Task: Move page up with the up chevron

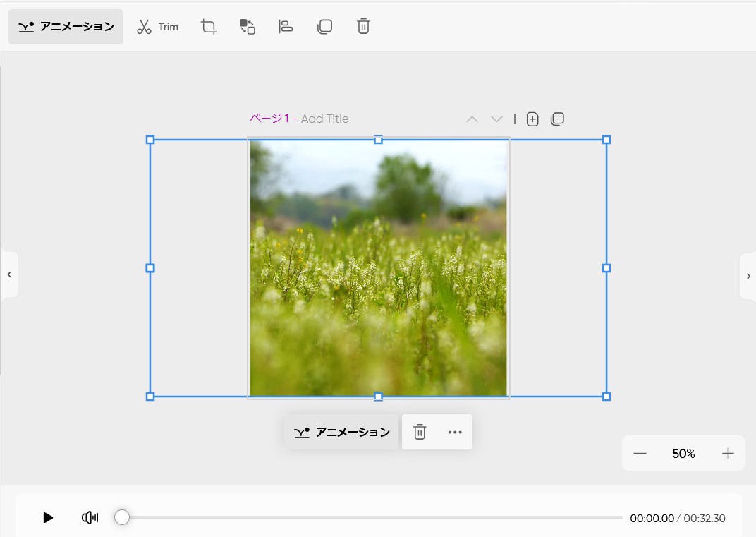Action: (472, 119)
